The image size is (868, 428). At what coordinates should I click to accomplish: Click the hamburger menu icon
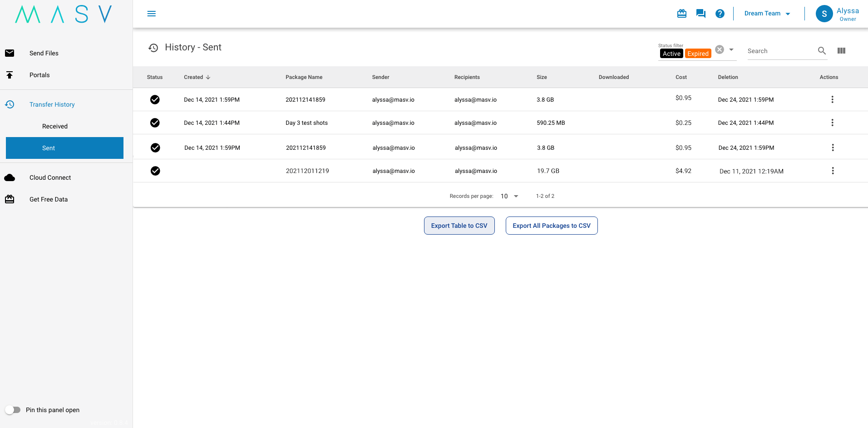(x=152, y=14)
